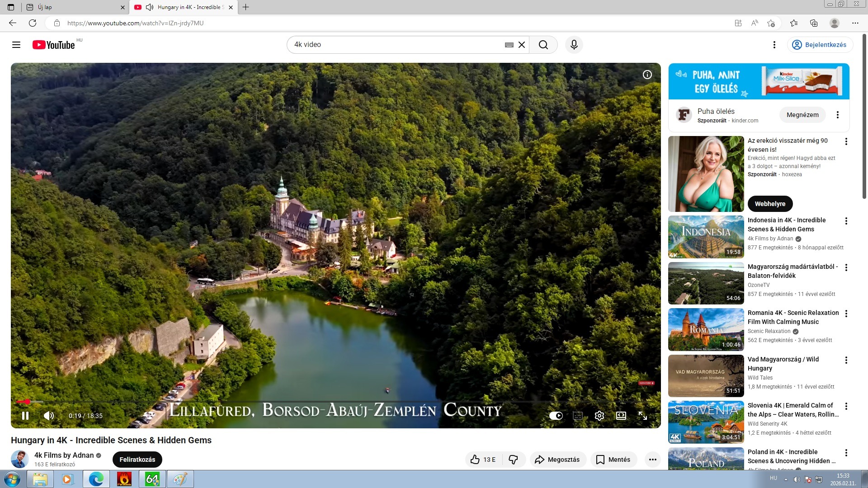
Task: Click the voice search microphone
Action: pos(574,45)
